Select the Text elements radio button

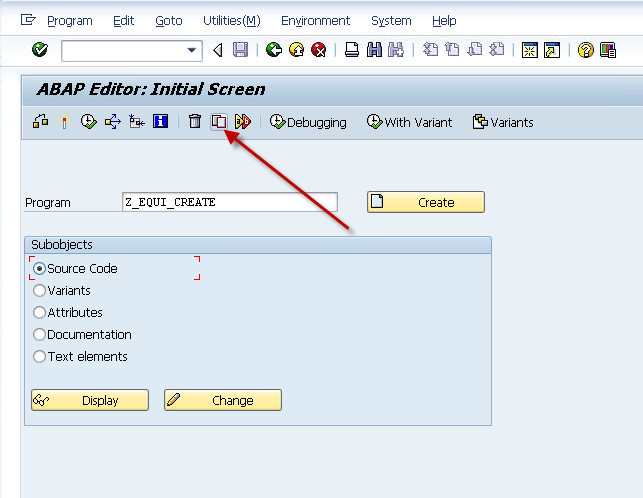39,356
